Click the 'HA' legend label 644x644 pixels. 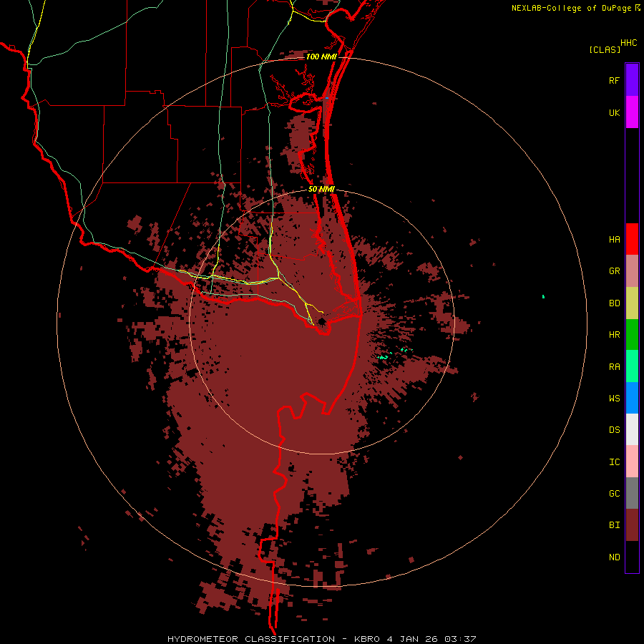pyautogui.click(x=614, y=240)
